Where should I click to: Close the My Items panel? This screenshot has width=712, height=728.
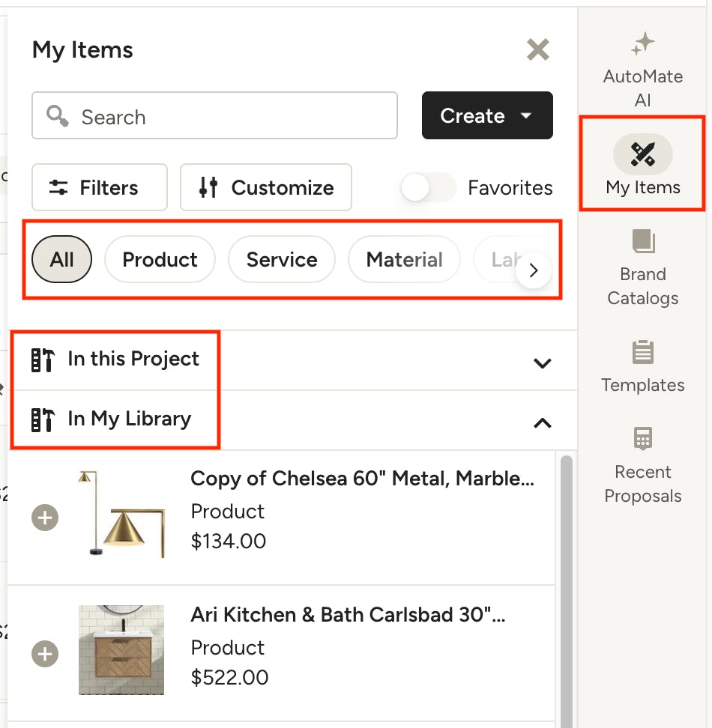[537, 50]
